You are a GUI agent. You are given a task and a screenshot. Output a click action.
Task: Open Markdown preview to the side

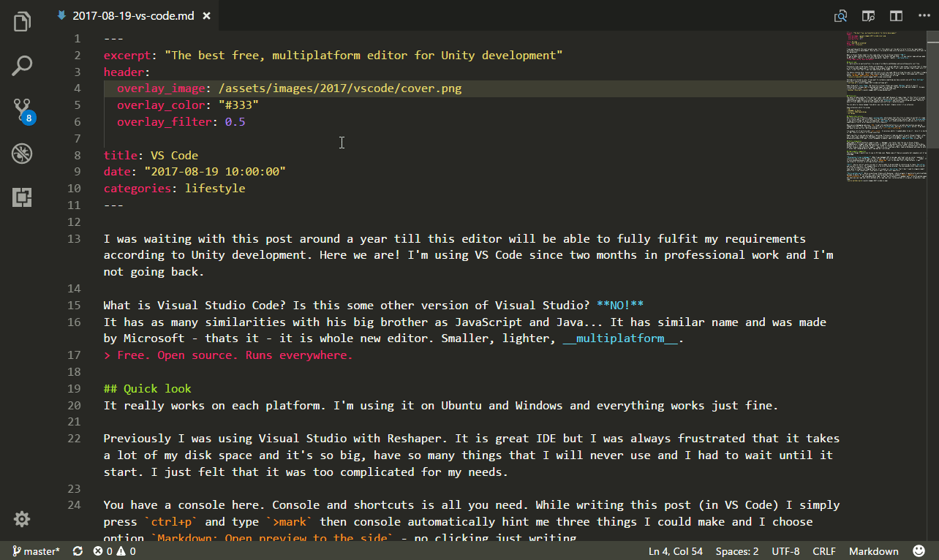click(x=868, y=15)
